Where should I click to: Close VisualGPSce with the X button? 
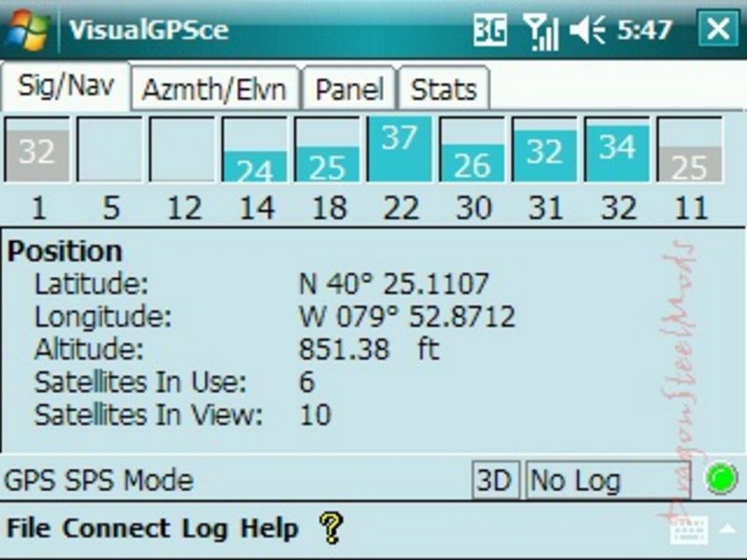pos(718,30)
